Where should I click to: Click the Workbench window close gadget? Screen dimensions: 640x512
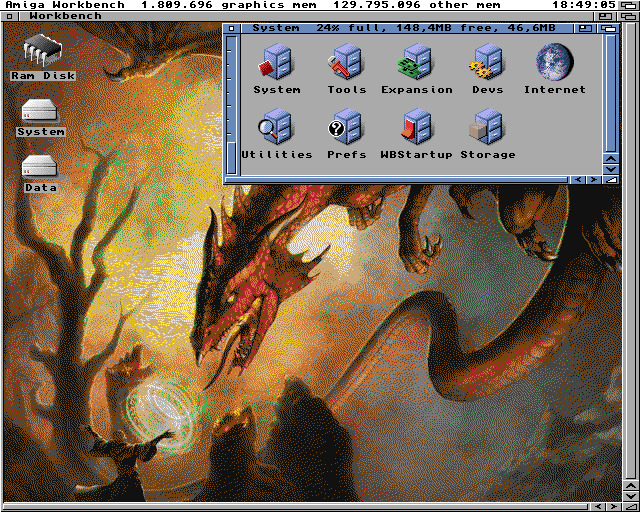pyautogui.click(x=9, y=16)
